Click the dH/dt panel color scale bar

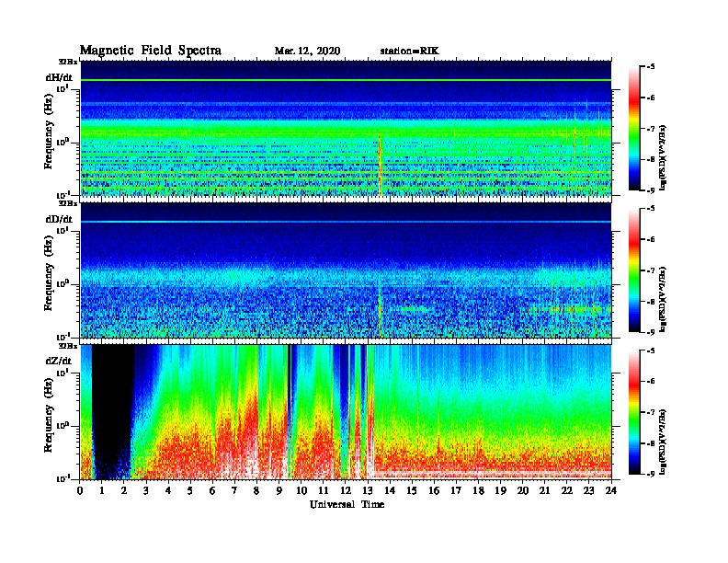634,128
